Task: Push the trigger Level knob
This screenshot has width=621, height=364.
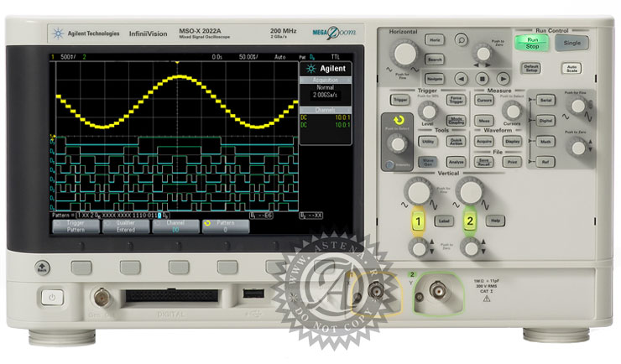Action: click(428, 112)
